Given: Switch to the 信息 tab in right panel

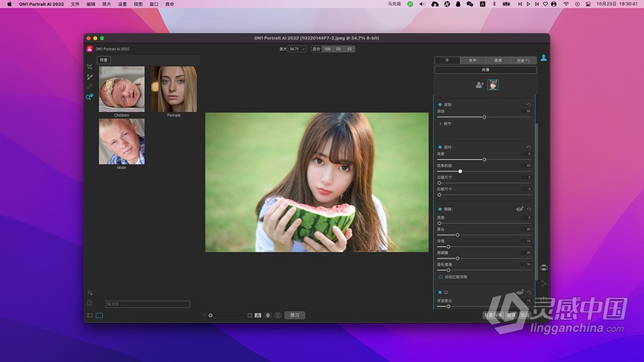Looking at the screenshot, I should pos(498,60).
